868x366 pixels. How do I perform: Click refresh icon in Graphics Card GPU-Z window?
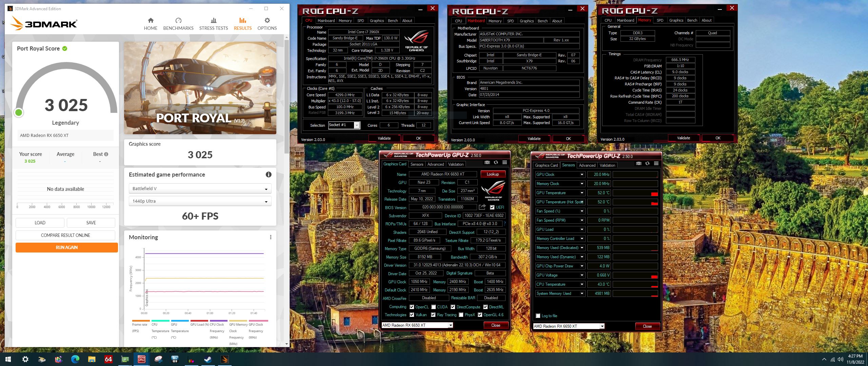496,163
